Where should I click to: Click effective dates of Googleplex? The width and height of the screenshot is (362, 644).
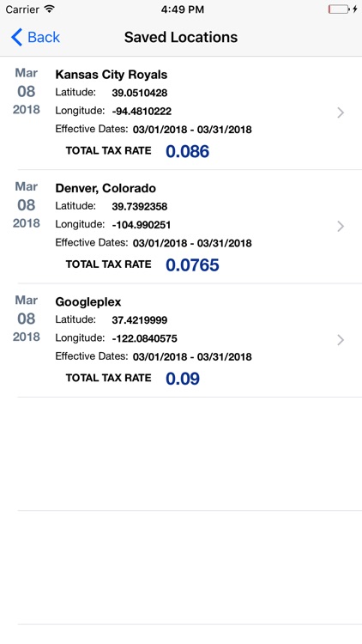click(192, 357)
